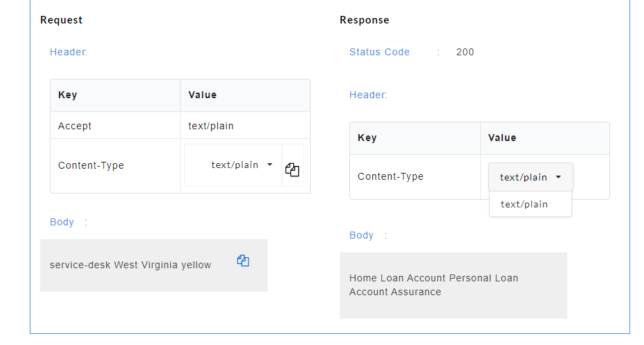The image size is (644, 345).
Task: Click the Accept key cell
Action: point(115,126)
